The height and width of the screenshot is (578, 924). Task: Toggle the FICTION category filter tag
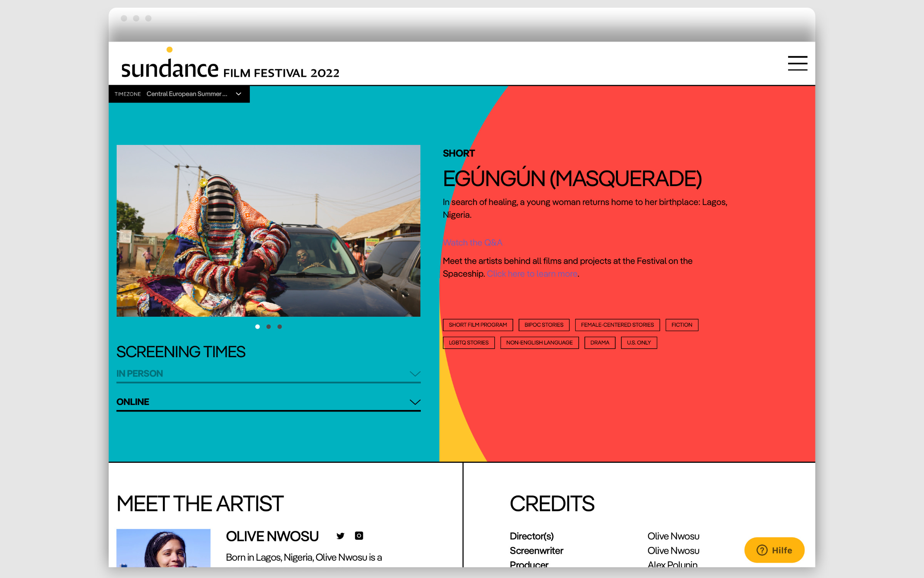click(681, 325)
